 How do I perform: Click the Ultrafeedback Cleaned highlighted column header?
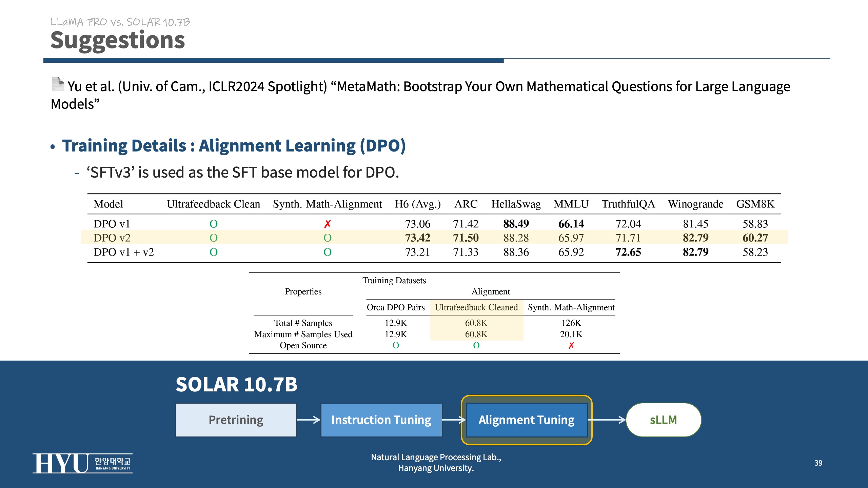tap(476, 307)
